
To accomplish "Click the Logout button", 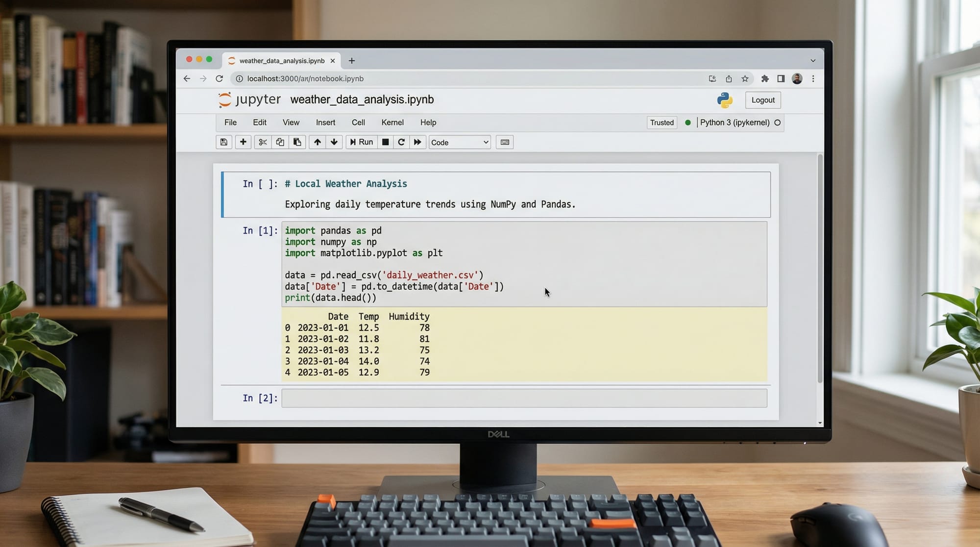I will point(762,100).
